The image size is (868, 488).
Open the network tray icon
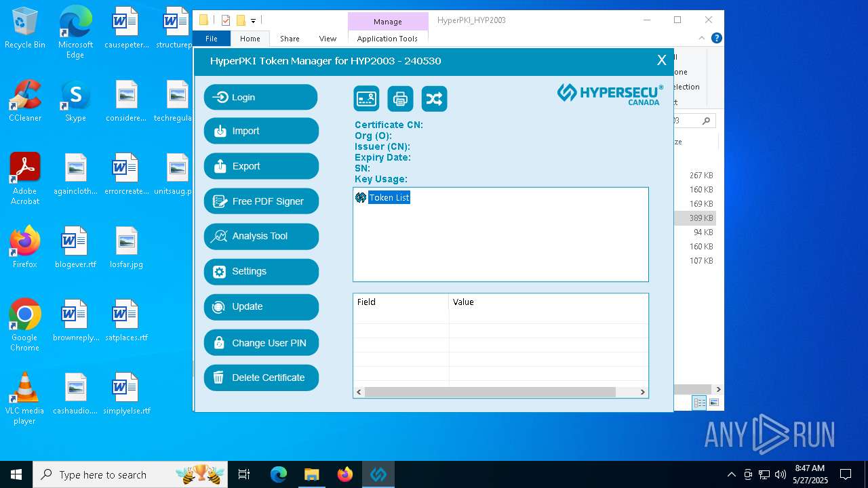[x=764, y=474]
